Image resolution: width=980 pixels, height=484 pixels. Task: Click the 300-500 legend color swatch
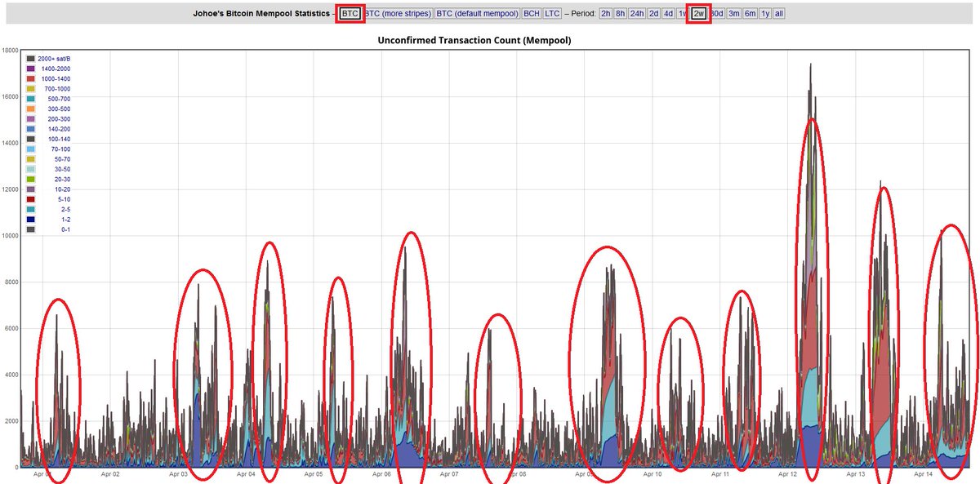(30, 109)
